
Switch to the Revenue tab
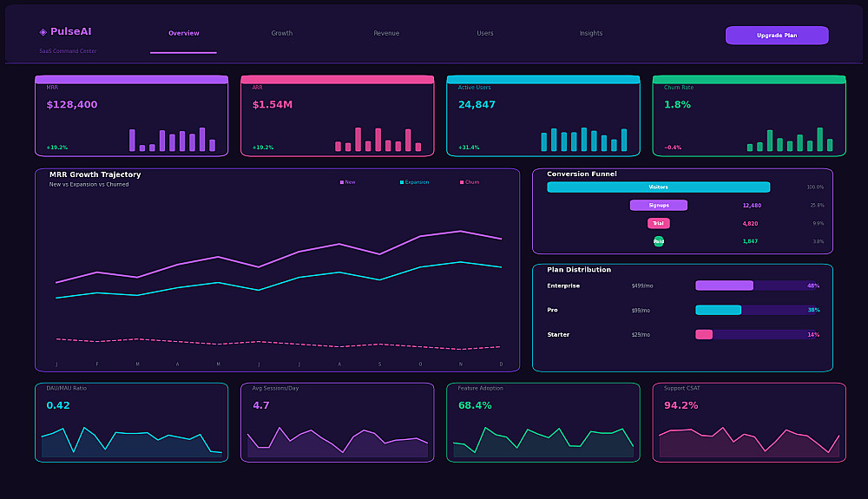(386, 33)
